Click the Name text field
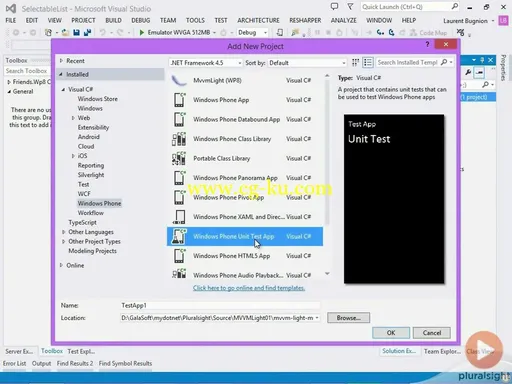 (x=220, y=305)
